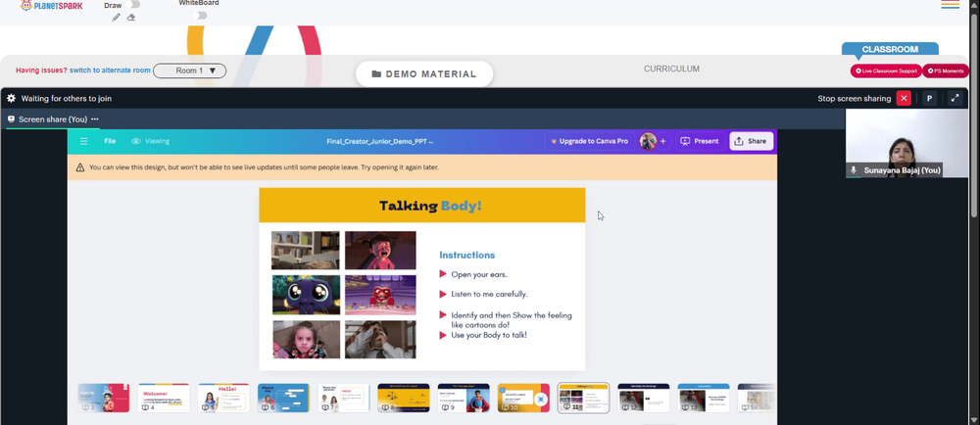Viewport: 980px width, 425px height.
Task: Click the Viewing mode eye indicator
Action: coord(150,141)
